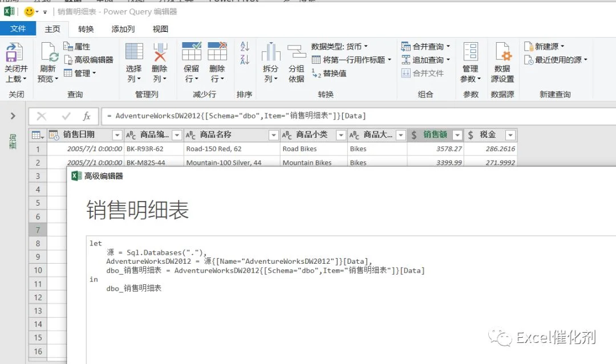616x364 pixels.
Task: Switch to the 视图 (View) tab
Action: (160, 28)
